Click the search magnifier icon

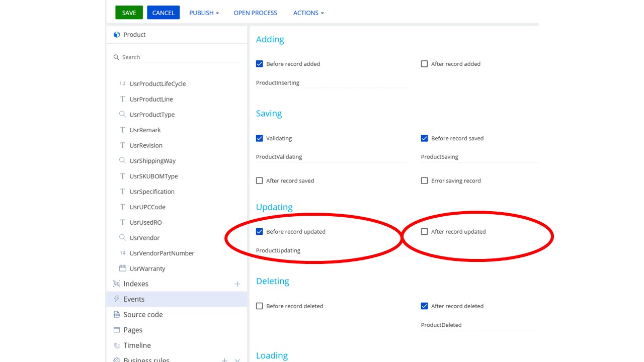[116, 57]
